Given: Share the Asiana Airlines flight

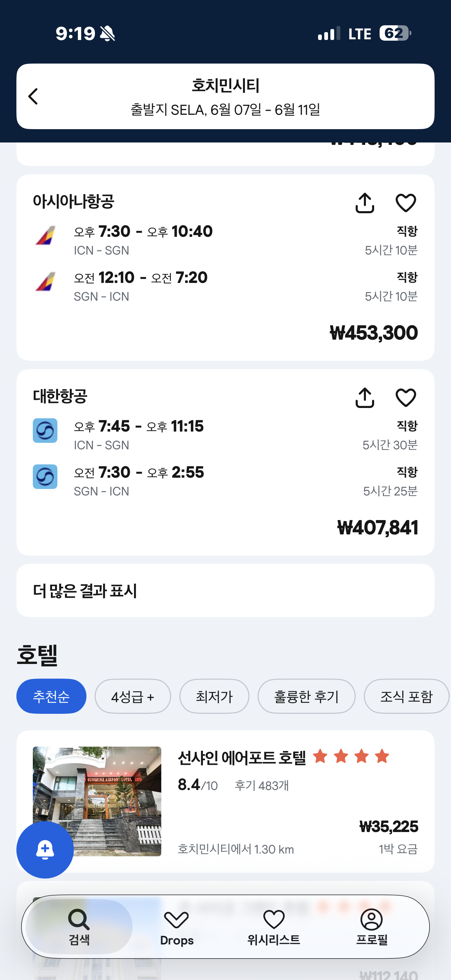Looking at the screenshot, I should coord(365,203).
